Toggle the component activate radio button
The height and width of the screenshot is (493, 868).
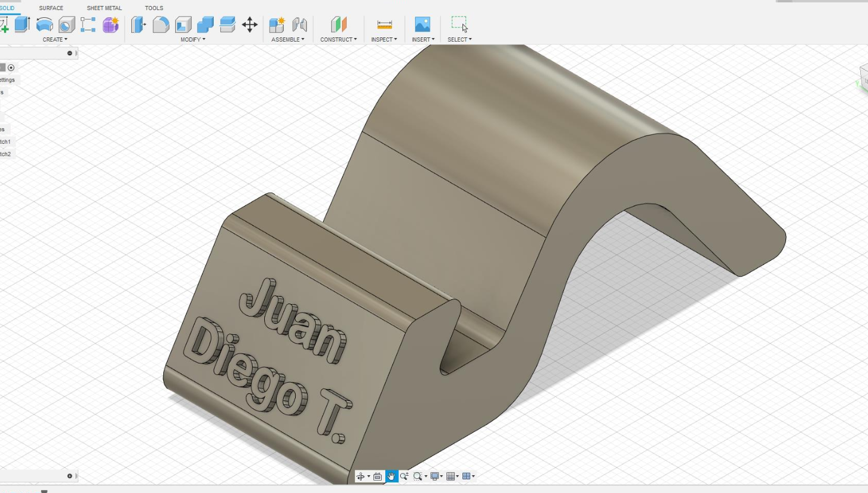click(11, 68)
